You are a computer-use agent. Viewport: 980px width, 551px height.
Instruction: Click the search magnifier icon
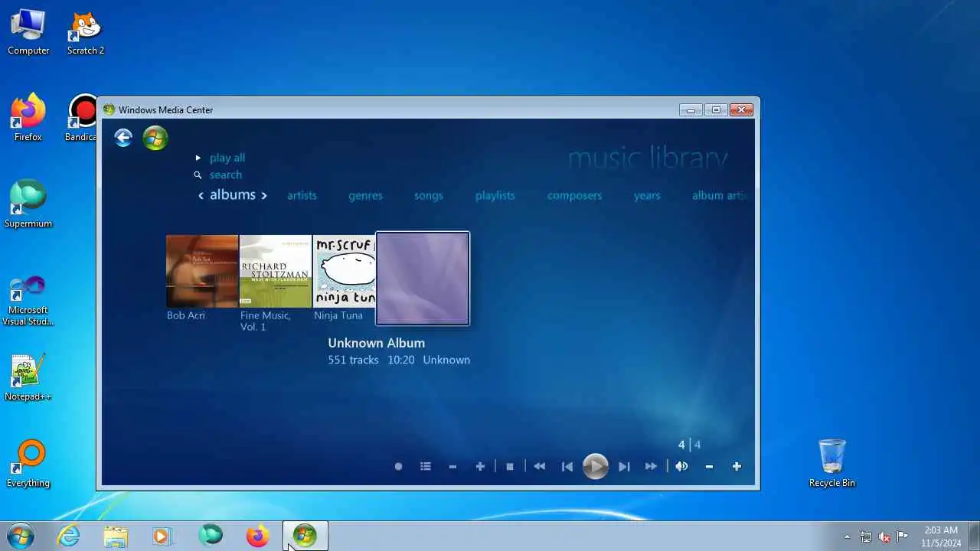198,174
